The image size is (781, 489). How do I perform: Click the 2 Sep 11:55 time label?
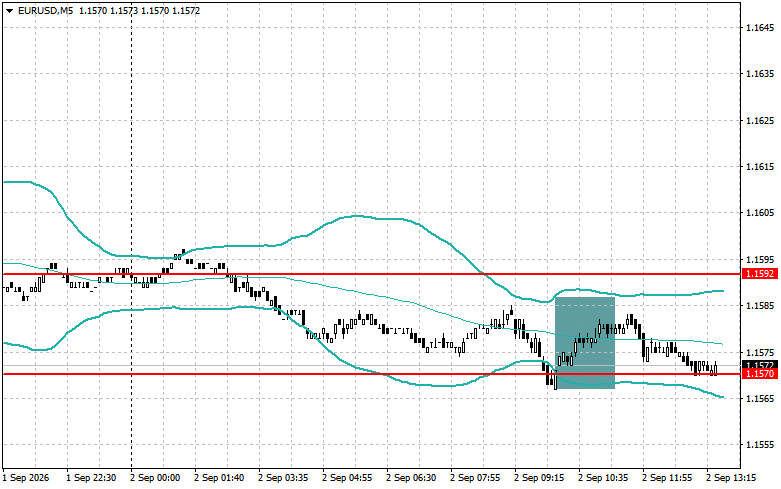[x=667, y=478]
